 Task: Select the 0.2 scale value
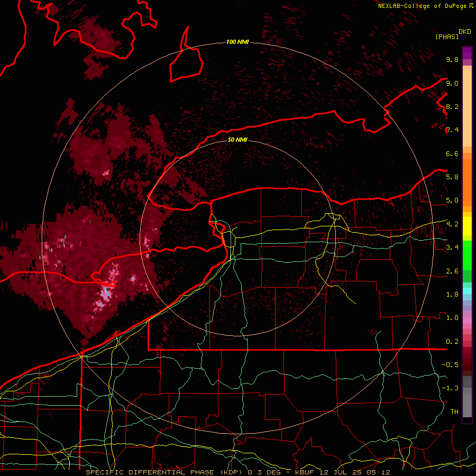click(452, 342)
